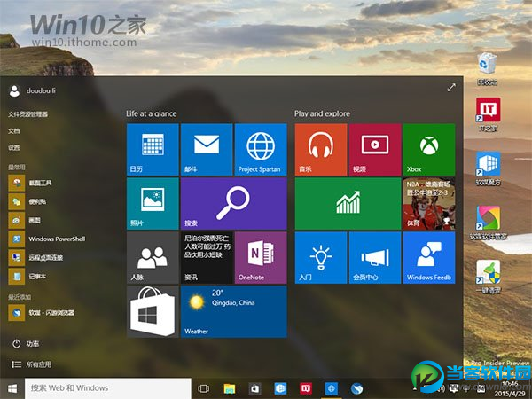Launch the Project Spartan browser tile

click(261, 149)
